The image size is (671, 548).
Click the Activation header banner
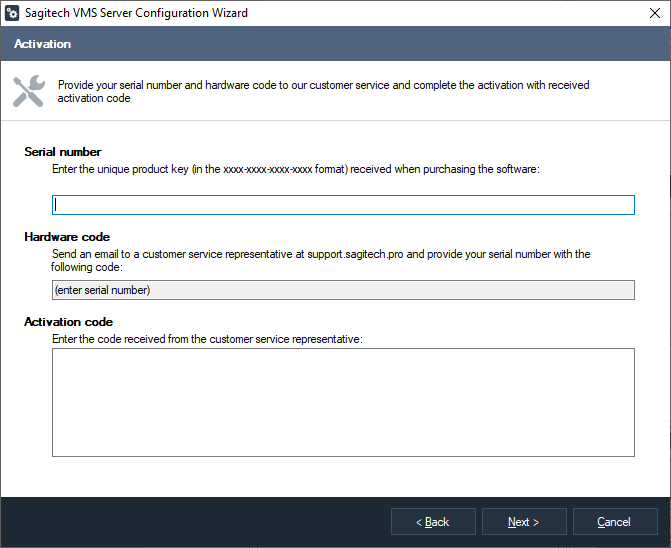(335, 44)
